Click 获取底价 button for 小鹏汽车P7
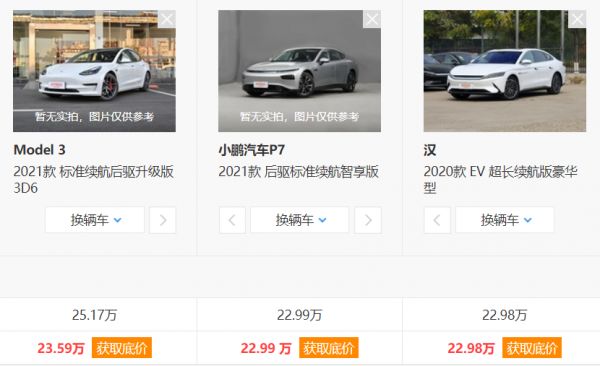Viewport: 600px width, 366px height. pos(329,348)
